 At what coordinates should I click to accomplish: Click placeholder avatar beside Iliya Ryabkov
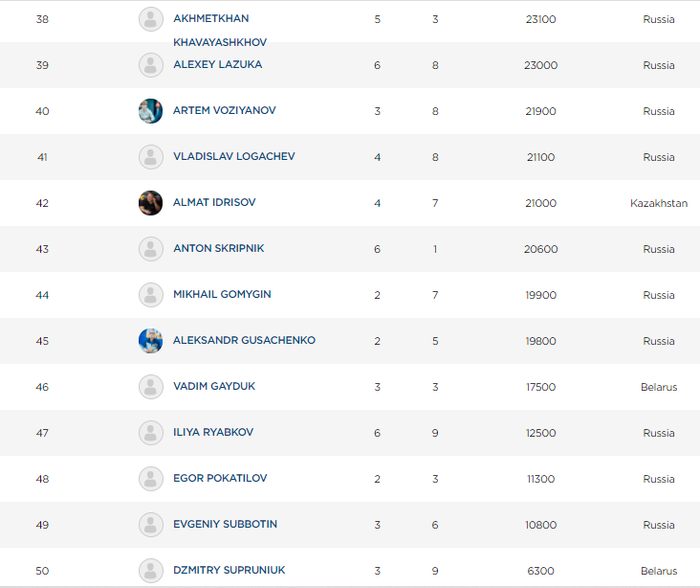[x=150, y=433]
